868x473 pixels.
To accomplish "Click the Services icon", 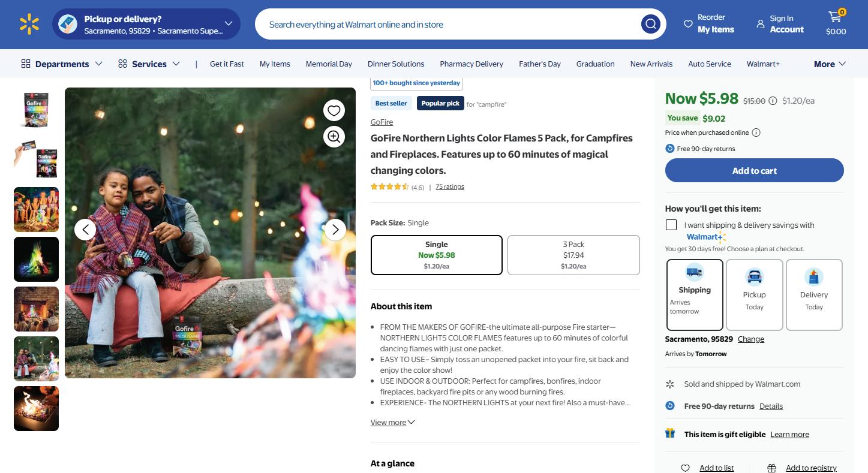I will [x=122, y=64].
